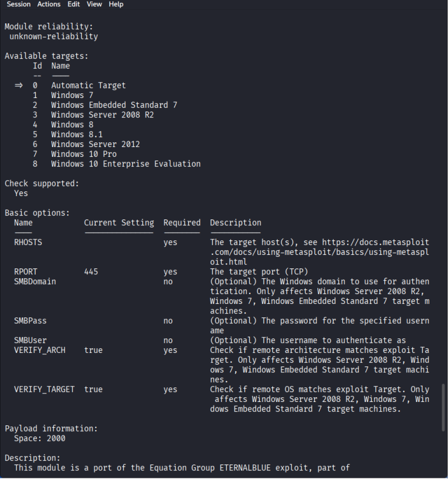Open the Actions menu

click(x=49, y=4)
